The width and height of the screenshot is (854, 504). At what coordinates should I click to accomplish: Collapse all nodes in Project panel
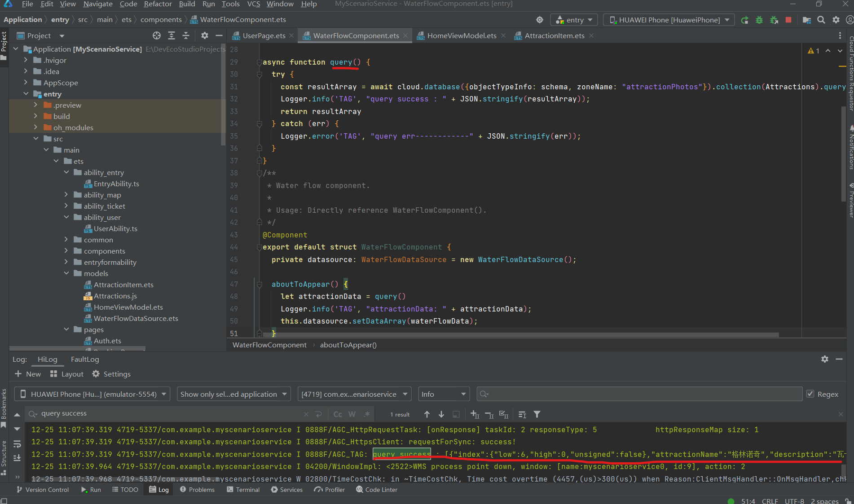[x=186, y=35]
